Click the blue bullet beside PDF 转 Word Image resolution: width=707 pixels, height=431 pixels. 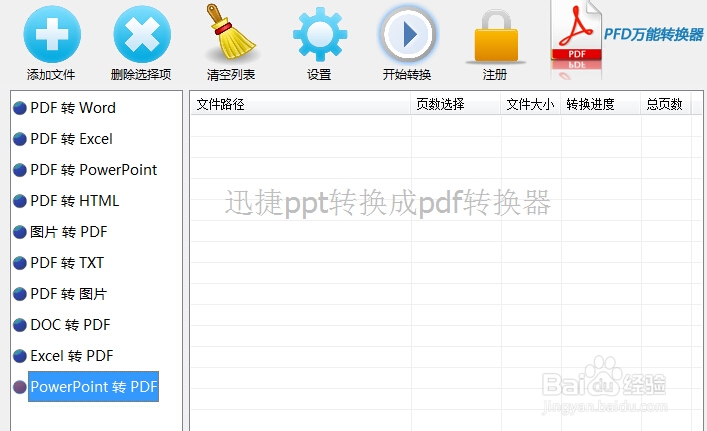pyautogui.click(x=20, y=108)
